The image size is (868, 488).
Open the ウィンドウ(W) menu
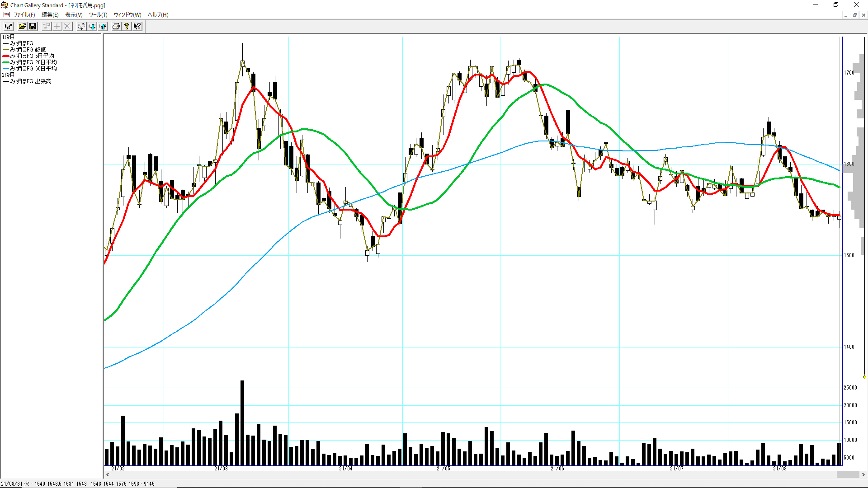[127, 15]
